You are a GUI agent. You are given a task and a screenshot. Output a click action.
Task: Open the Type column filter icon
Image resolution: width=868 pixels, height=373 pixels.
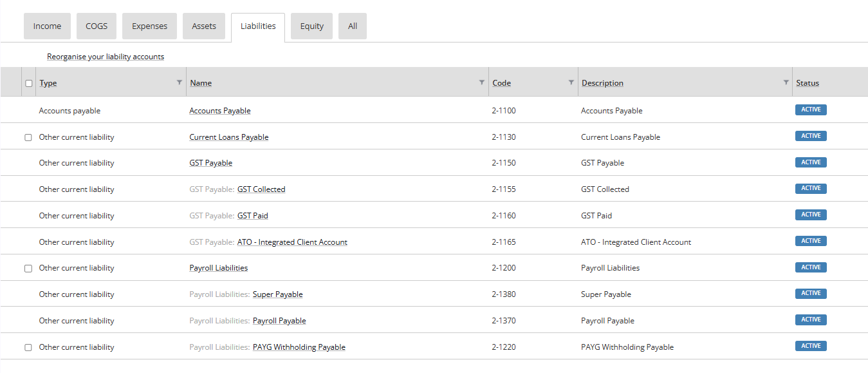180,82
